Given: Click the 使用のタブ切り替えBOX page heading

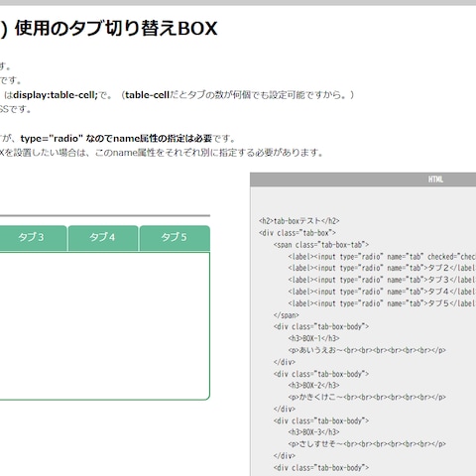Looking at the screenshot, I should click(x=116, y=28).
